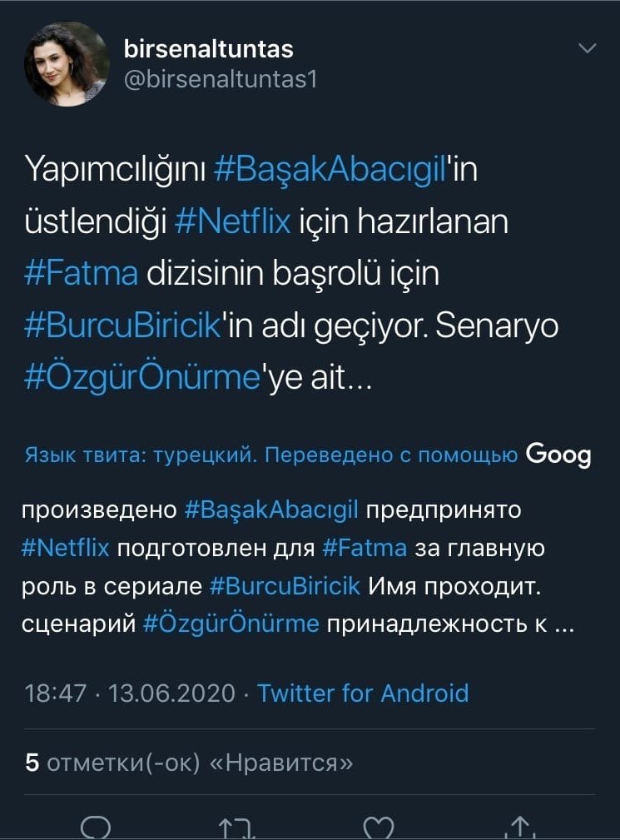
Task: Open #Fatma hashtag in the Russian translation
Action: click(x=365, y=548)
